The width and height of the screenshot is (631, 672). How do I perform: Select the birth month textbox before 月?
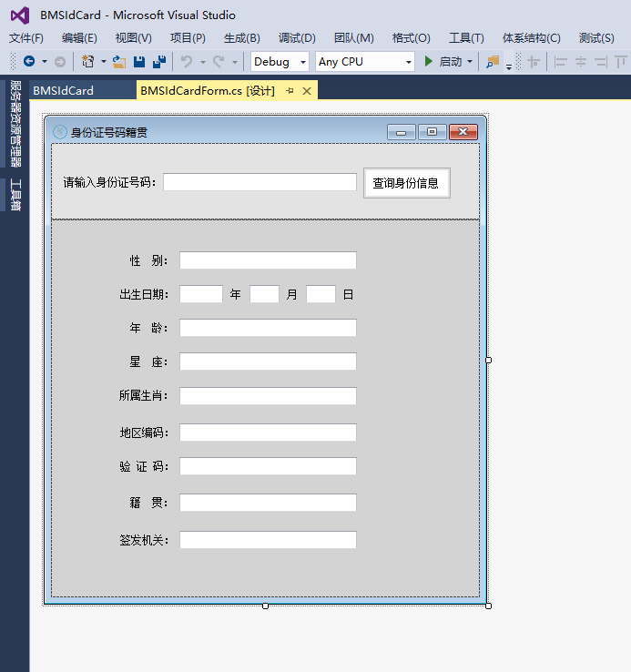tap(264, 294)
